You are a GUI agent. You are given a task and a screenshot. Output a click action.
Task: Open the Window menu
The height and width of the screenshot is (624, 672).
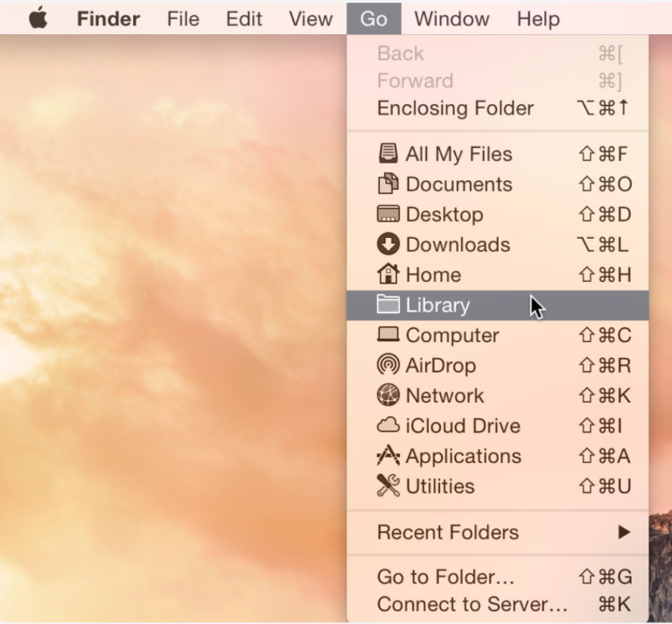(451, 19)
